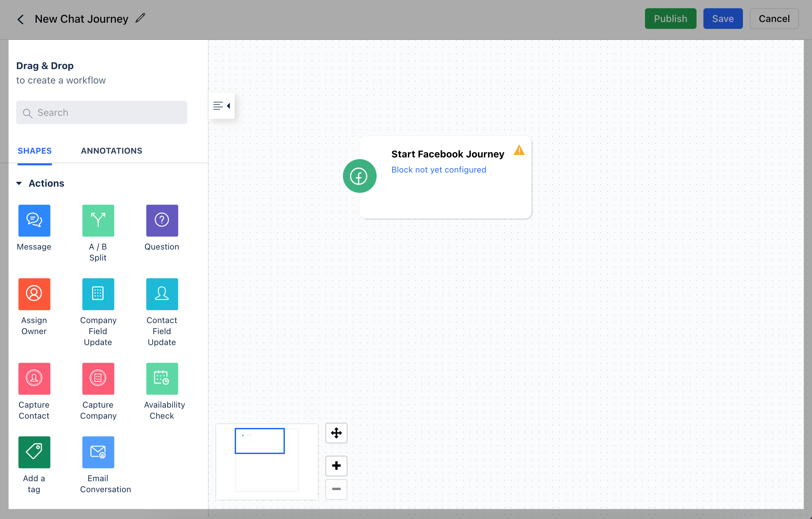Click the minimap viewport thumbnail

point(259,441)
